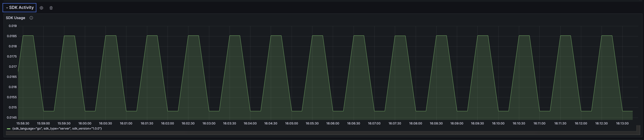The height and width of the screenshot is (140, 644).
Task: Click the 0.0185 y-axis value
Action: pos(12,36)
